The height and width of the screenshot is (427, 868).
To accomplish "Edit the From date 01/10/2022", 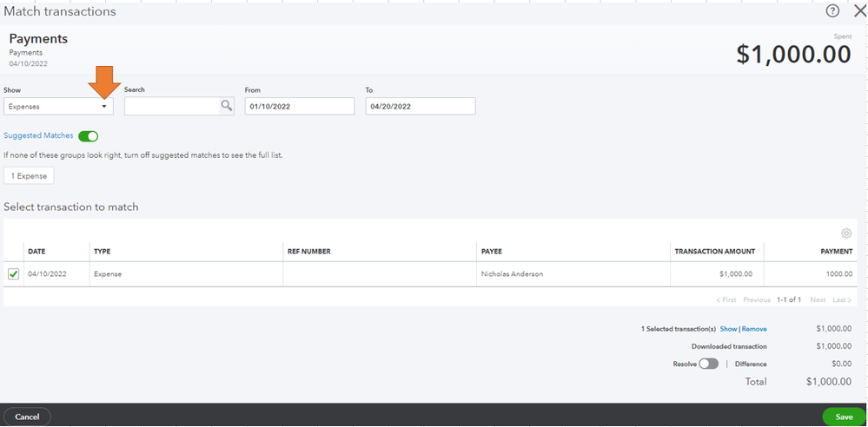I will (x=300, y=106).
